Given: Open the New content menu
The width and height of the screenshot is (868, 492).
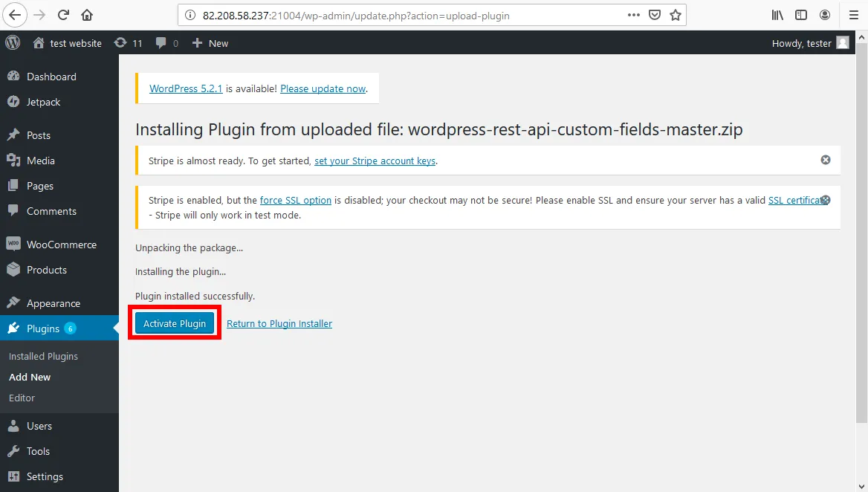Looking at the screenshot, I should (210, 43).
